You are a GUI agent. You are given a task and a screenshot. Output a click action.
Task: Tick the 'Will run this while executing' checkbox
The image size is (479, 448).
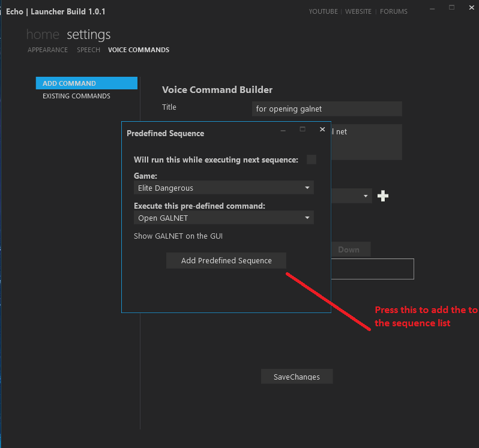312,160
